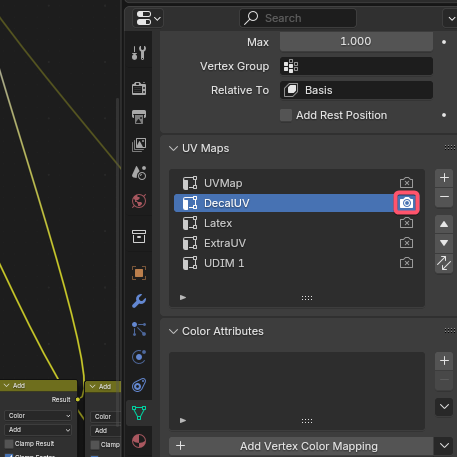Animate the Max property dot
The width and height of the screenshot is (457, 457).
point(444,42)
